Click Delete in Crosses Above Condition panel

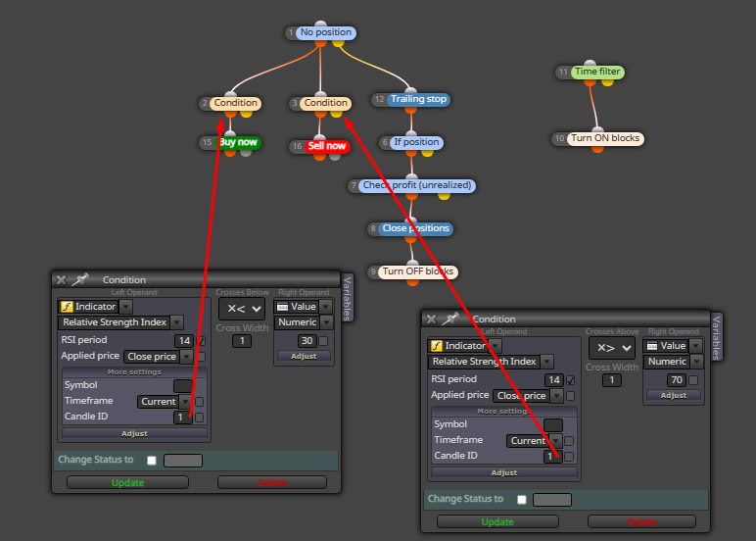coord(641,521)
